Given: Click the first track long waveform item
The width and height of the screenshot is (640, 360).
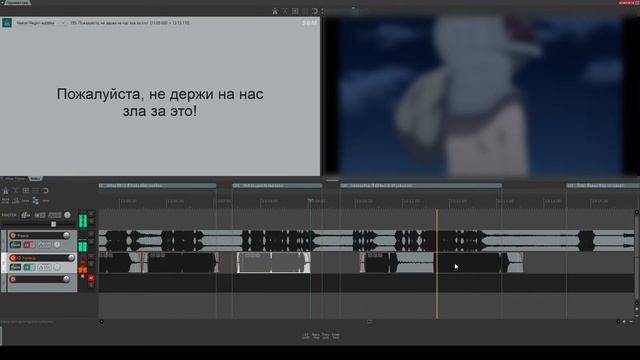Looking at the screenshot, I should click(x=367, y=241).
